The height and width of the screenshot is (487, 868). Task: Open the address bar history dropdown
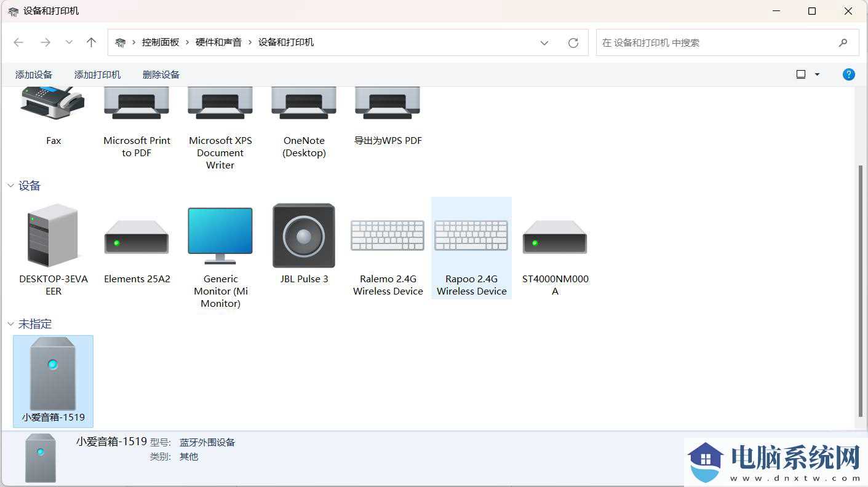pos(544,42)
